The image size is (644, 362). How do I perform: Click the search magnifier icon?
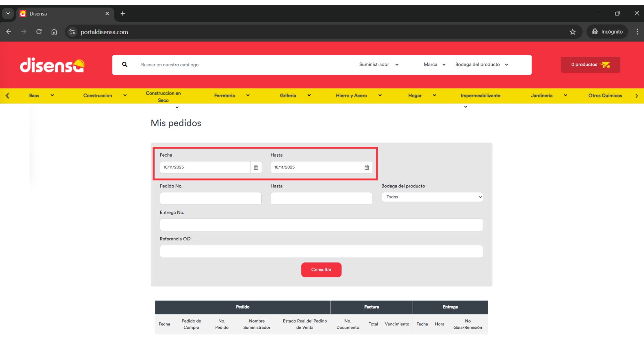[124, 64]
